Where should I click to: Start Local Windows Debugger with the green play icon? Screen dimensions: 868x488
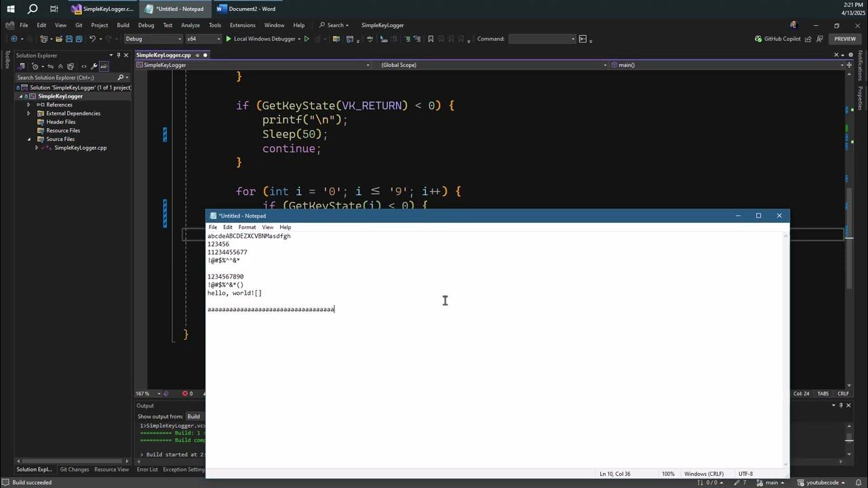(x=229, y=39)
